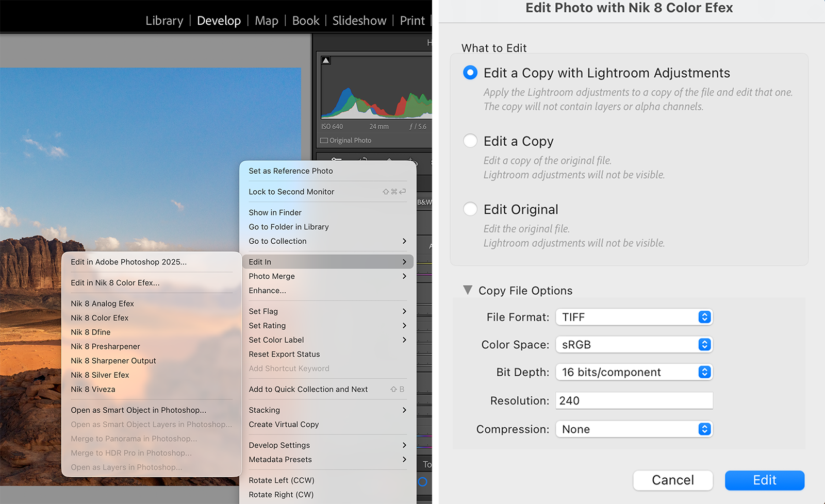825x504 pixels.
Task: Enable the Original Photo checkbox
Action: pos(324,140)
